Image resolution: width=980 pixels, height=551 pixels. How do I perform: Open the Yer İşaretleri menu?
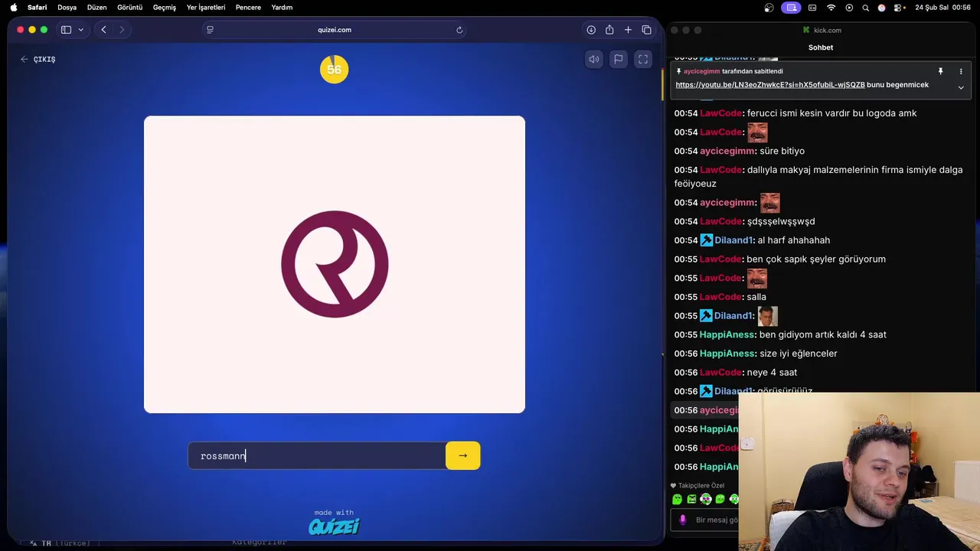tap(206, 7)
